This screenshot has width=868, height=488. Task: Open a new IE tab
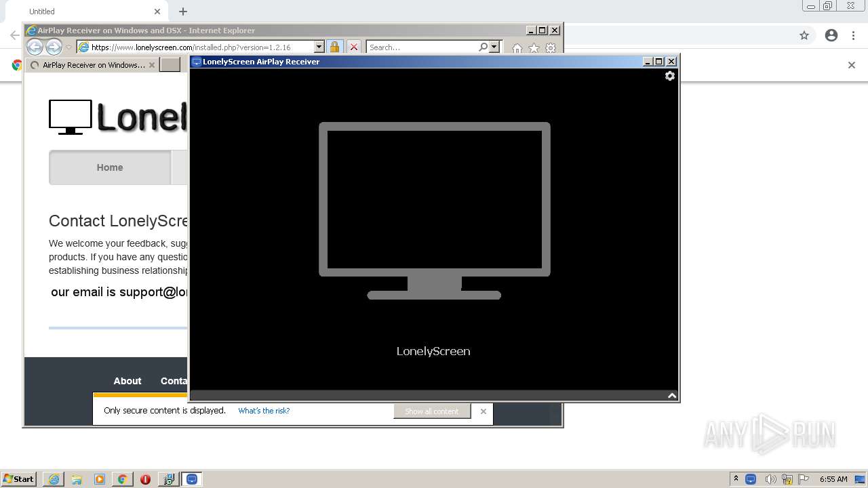point(170,65)
